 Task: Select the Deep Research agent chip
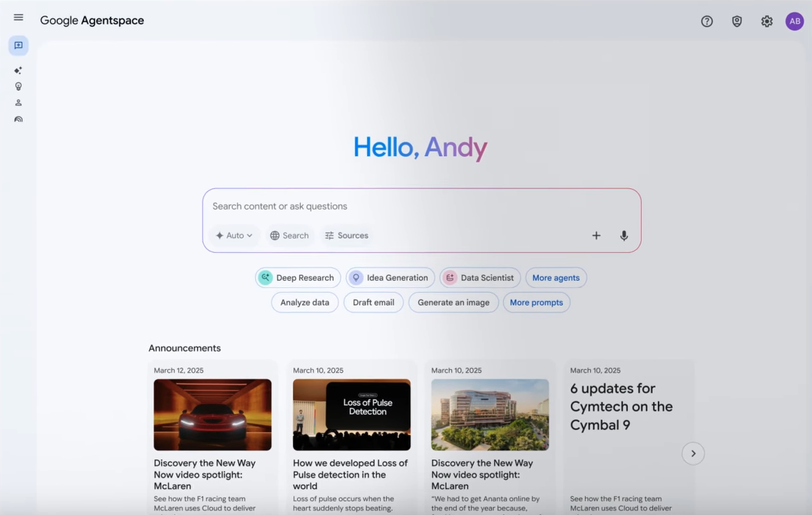[x=298, y=277]
